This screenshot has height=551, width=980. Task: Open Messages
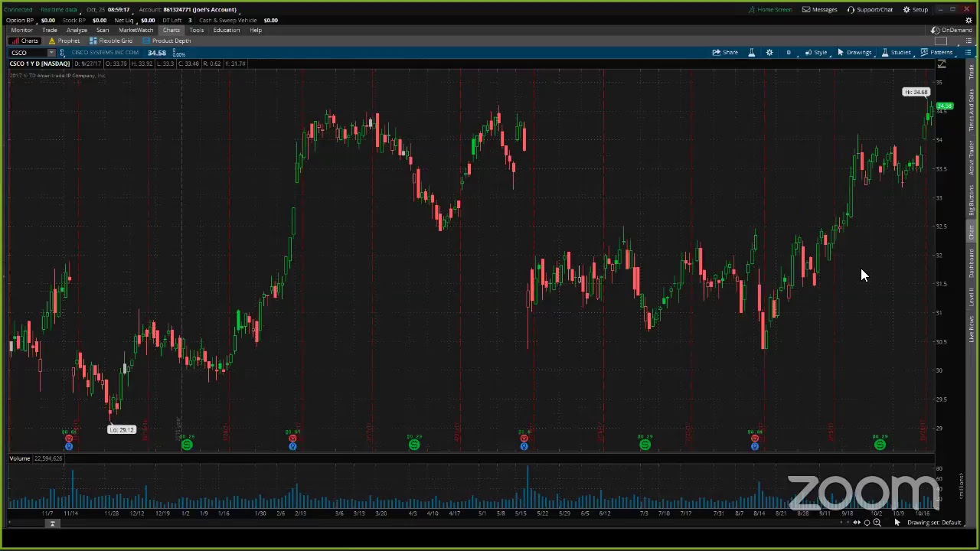click(x=819, y=9)
